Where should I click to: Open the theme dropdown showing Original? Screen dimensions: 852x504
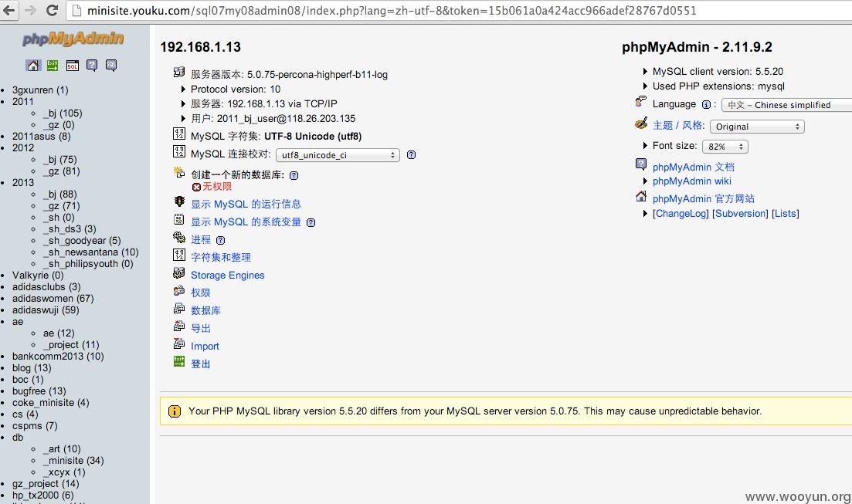click(x=758, y=127)
